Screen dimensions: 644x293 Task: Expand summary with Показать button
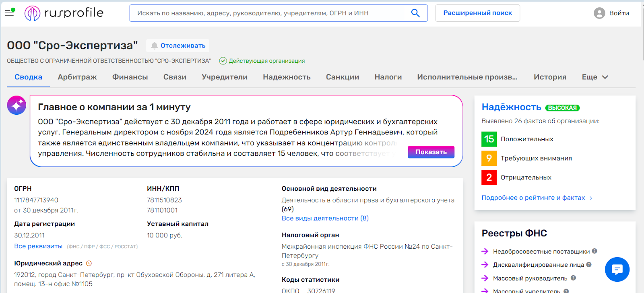coord(431,152)
